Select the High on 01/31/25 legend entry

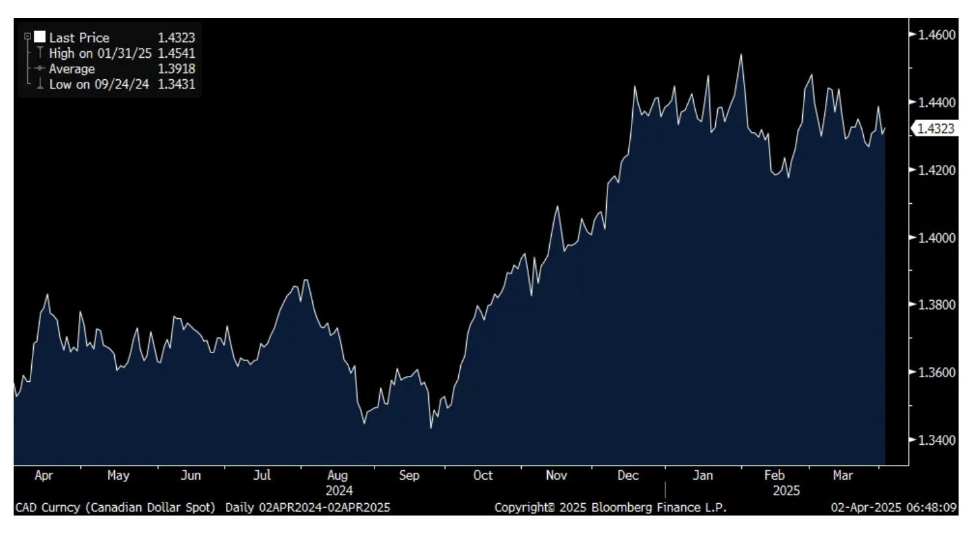[100, 53]
